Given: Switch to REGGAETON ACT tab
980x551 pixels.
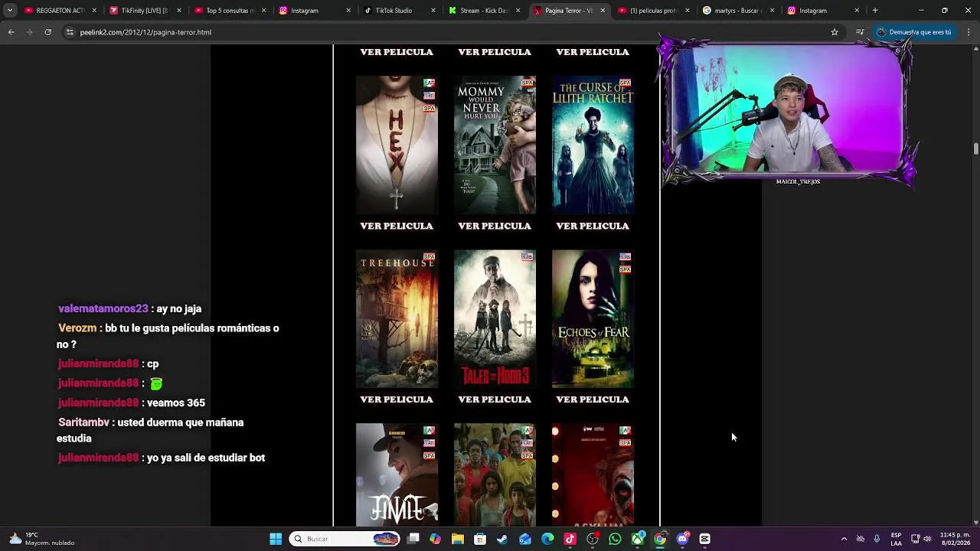Looking at the screenshot, I should (x=60, y=11).
